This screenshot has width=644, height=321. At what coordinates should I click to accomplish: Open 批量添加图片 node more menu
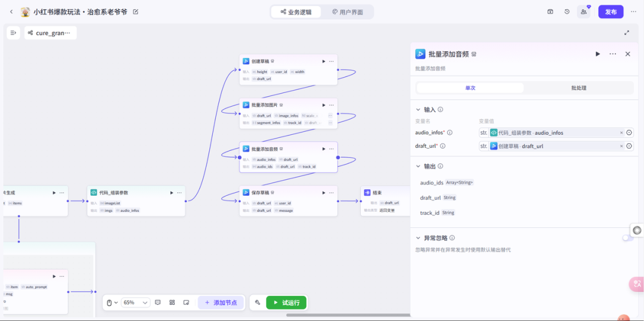coord(331,105)
